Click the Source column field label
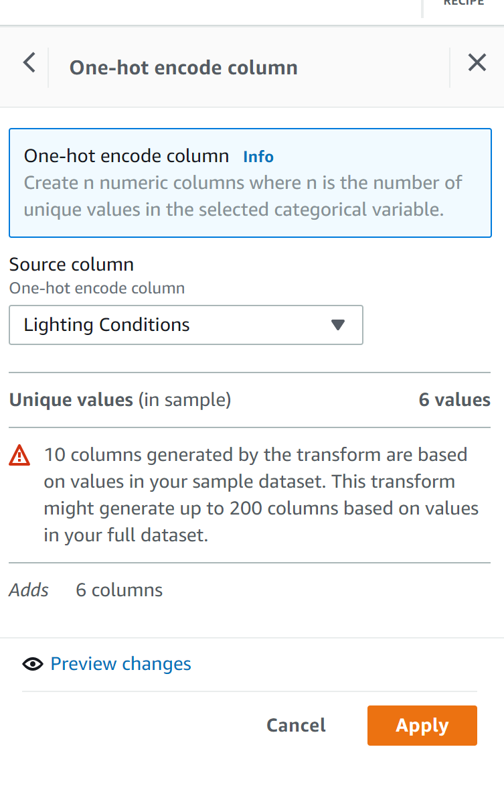 [x=72, y=264]
